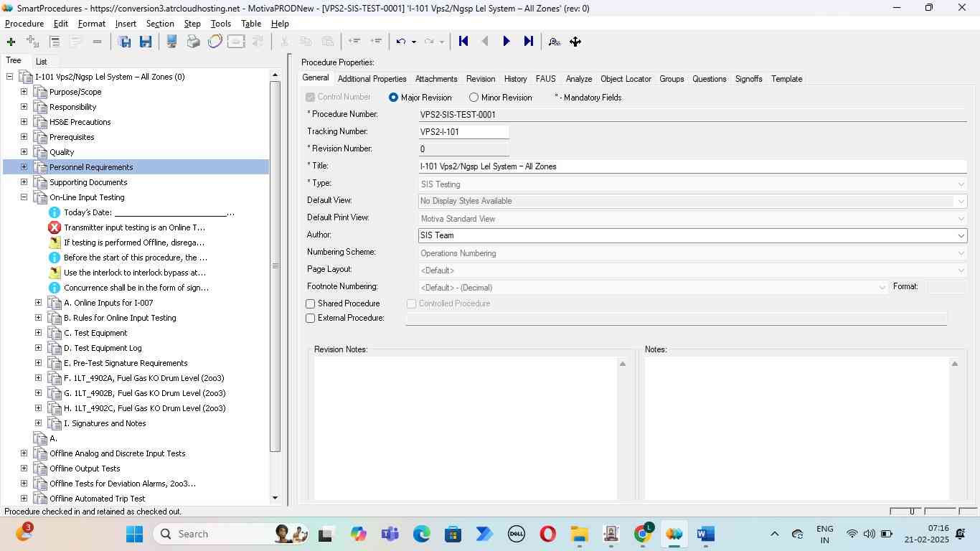Viewport: 980px width, 551px height.
Task: Click inside the Notes text area
Action: click(x=796, y=428)
